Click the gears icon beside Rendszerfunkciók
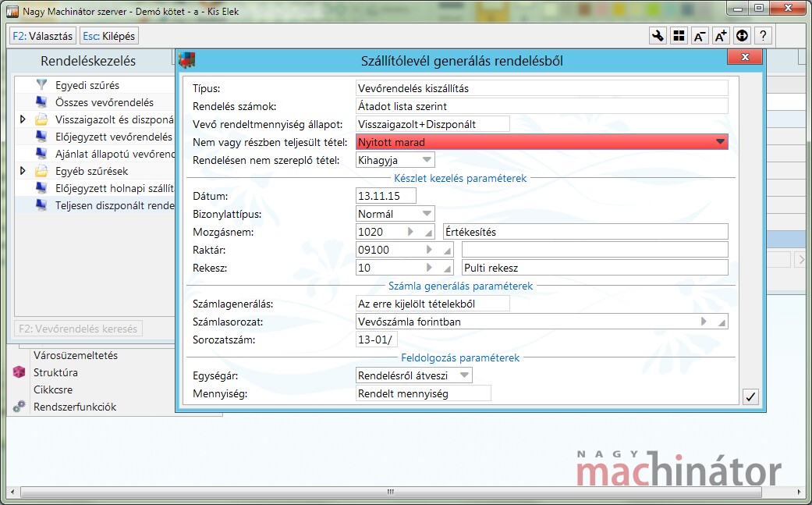This screenshot has width=812, height=505. click(20, 407)
